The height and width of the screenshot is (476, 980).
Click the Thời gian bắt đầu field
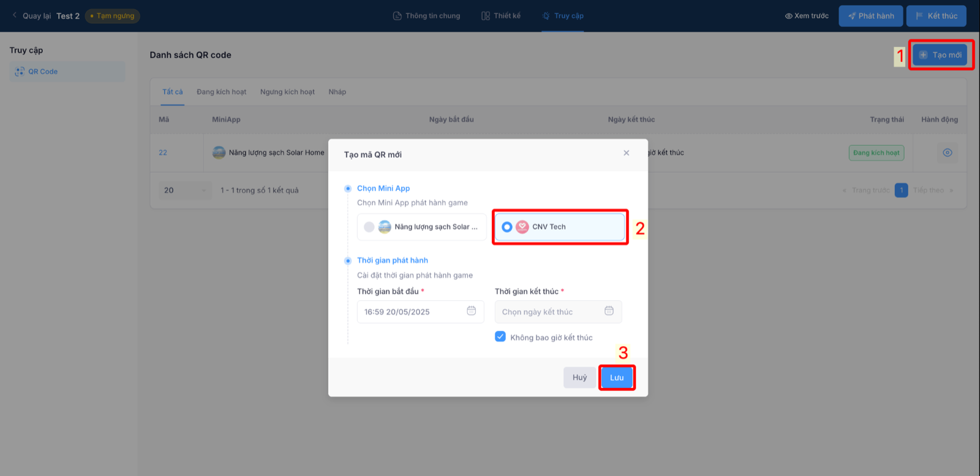421,312
